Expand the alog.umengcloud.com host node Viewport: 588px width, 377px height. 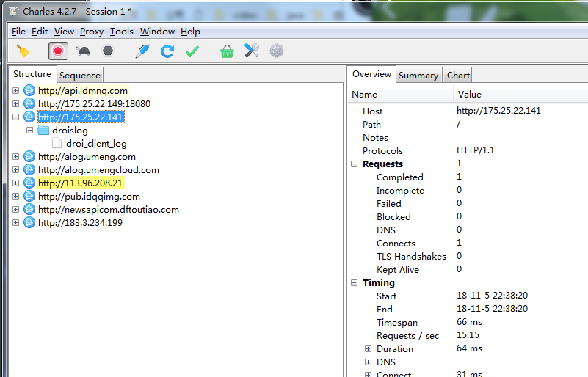[x=15, y=169]
